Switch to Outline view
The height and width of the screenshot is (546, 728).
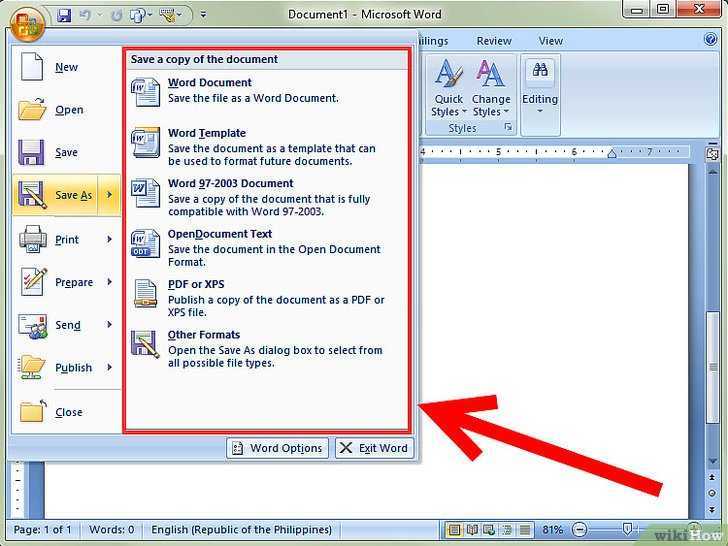coord(507,530)
